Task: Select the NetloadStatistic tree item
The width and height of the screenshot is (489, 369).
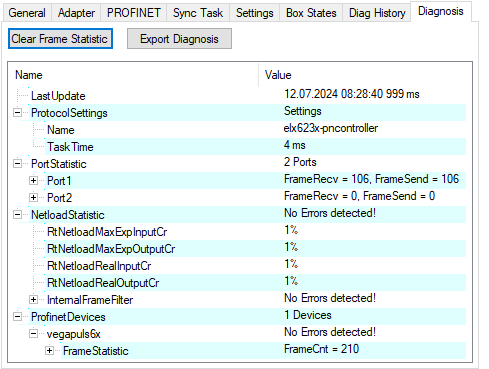Action: [68, 215]
